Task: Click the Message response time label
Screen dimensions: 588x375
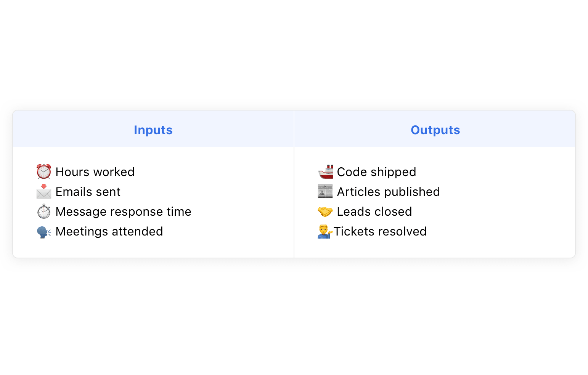Action: 123,212
